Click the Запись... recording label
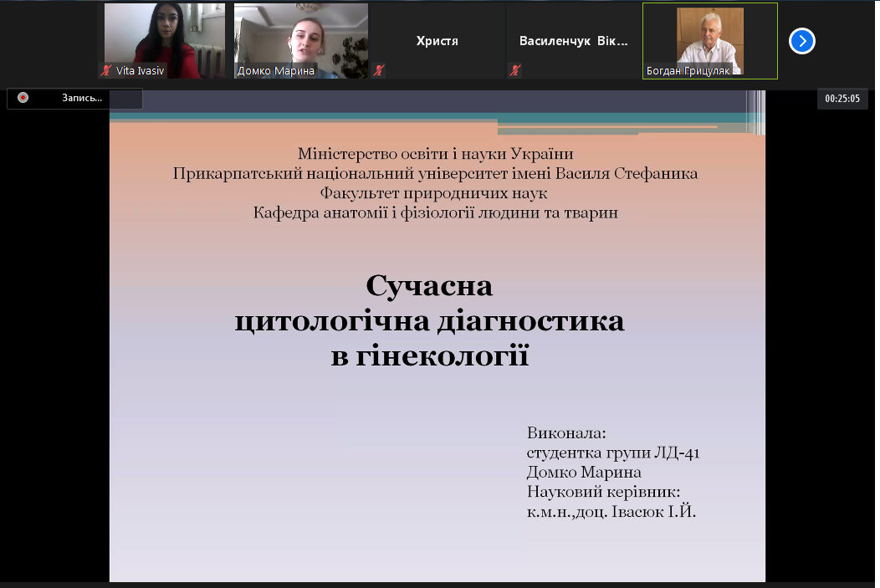This screenshot has width=880, height=588. tap(82, 98)
